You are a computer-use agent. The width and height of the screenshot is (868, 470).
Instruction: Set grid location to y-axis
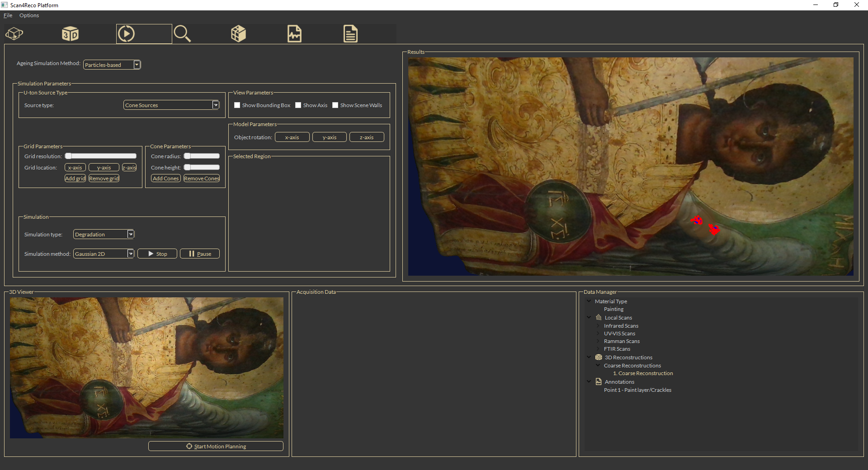click(x=104, y=167)
